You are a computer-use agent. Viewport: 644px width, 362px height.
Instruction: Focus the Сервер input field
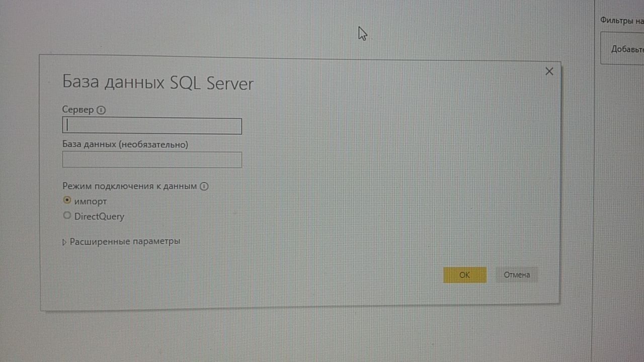tap(152, 126)
